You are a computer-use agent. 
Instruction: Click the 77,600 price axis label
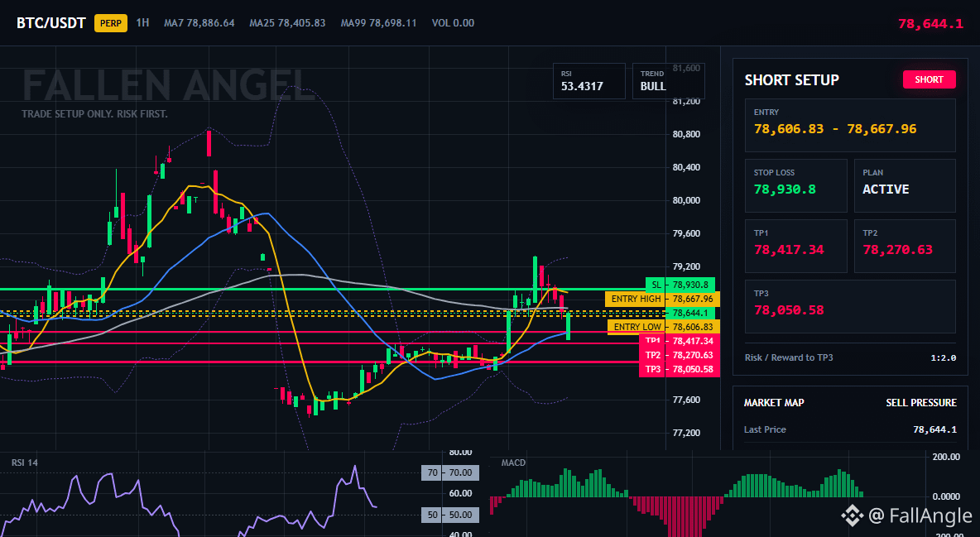coord(686,400)
